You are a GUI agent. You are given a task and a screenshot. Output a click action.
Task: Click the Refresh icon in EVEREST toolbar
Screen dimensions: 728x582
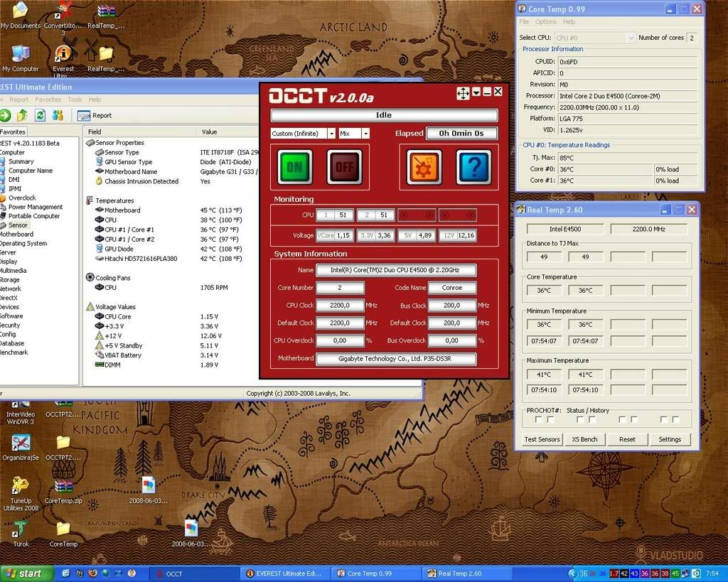tap(40, 115)
